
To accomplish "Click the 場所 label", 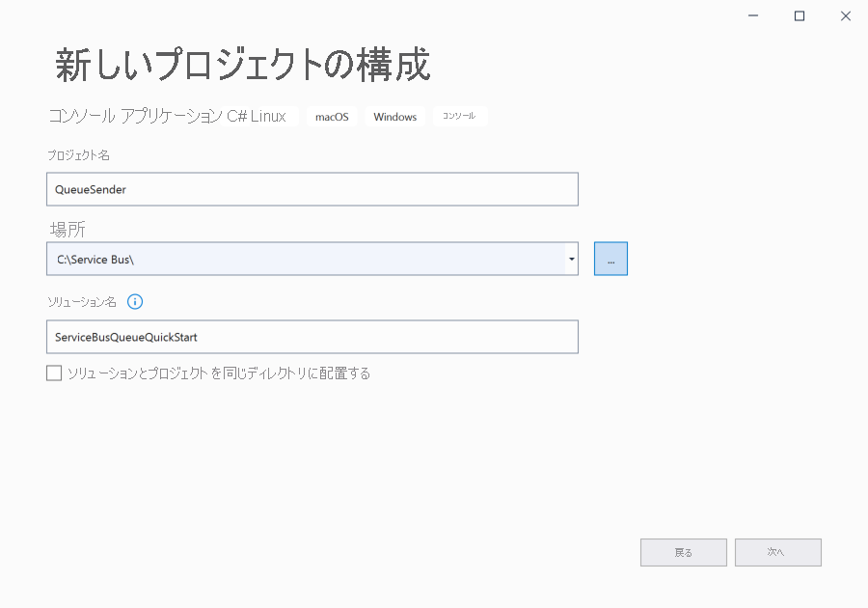I will coord(68,230).
